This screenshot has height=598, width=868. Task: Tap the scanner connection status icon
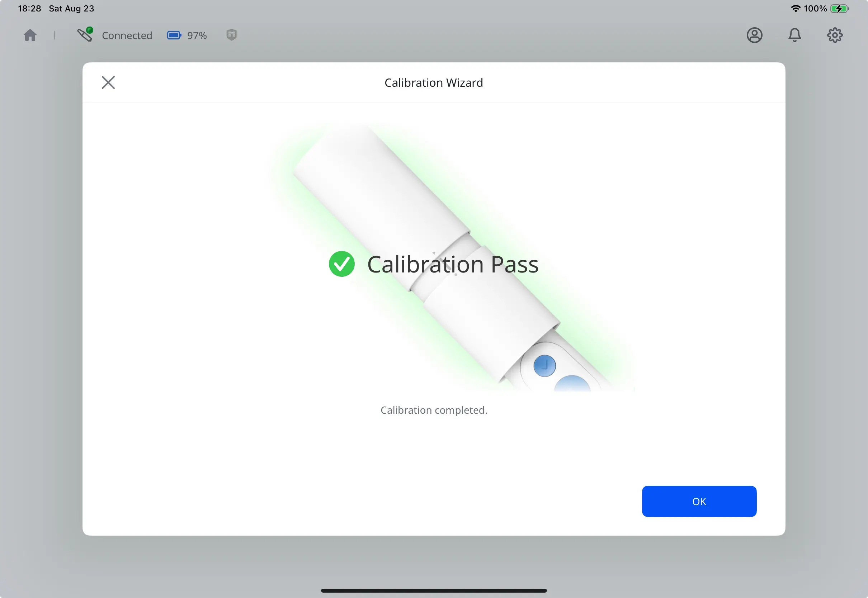(85, 35)
